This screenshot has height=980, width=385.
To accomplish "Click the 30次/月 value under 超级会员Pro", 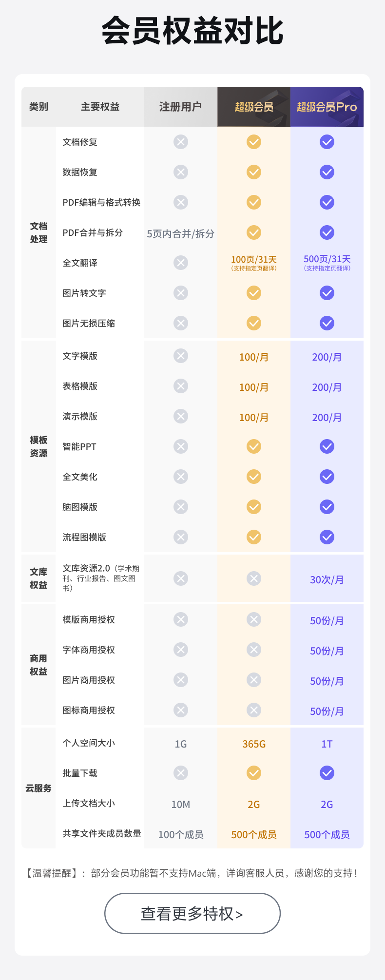I will coord(327,580).
